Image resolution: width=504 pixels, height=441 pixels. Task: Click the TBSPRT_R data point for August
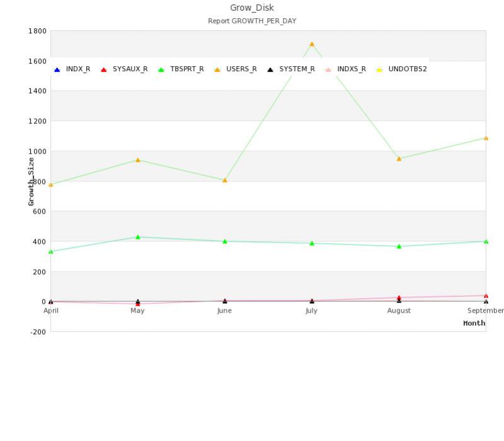399,246
